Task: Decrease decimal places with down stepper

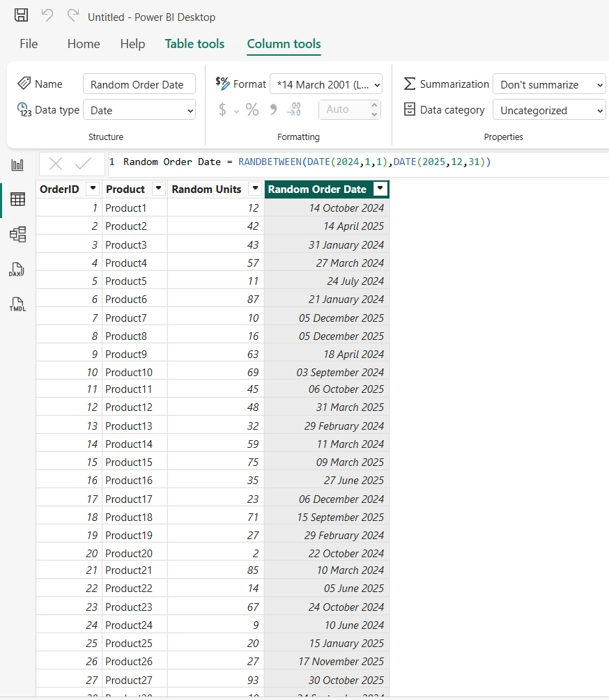Action: click(374, 114)
